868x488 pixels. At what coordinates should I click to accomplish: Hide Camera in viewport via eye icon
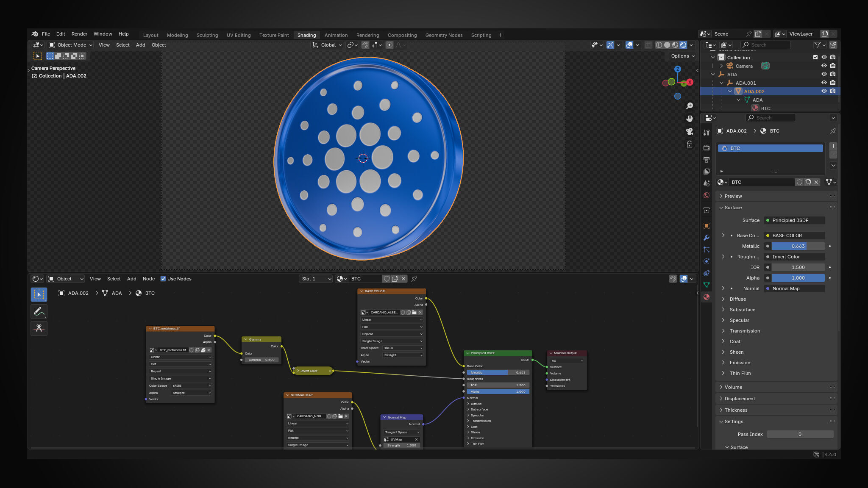click(x=824, y=66)
